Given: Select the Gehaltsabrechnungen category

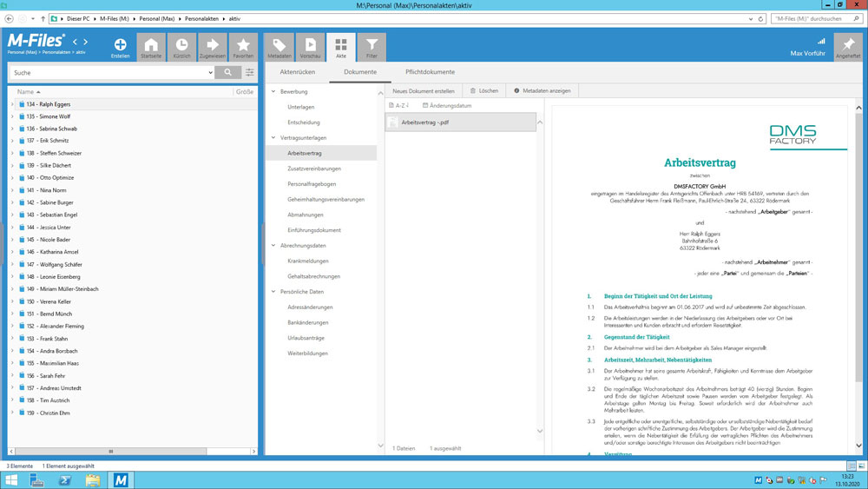Looking at the screenshot, I should click(x=313, y=276).
